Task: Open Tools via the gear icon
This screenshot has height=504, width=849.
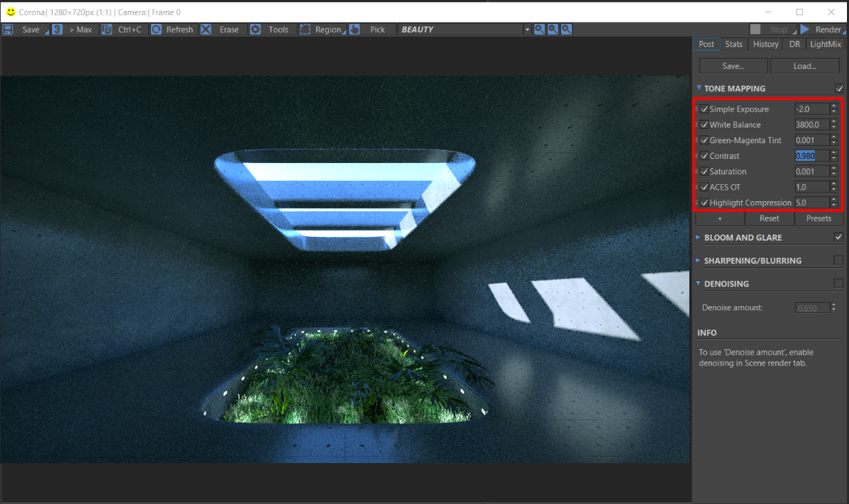Action: 255,29
